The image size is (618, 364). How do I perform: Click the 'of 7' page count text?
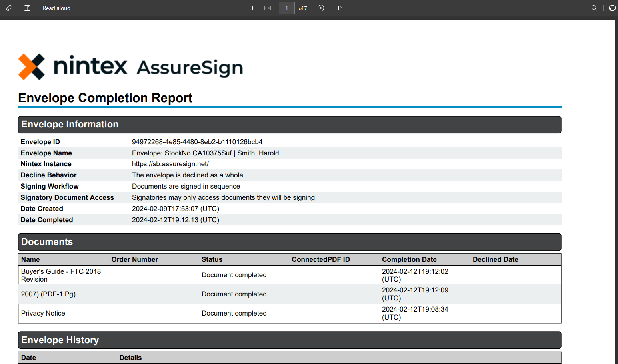point(303,8)
